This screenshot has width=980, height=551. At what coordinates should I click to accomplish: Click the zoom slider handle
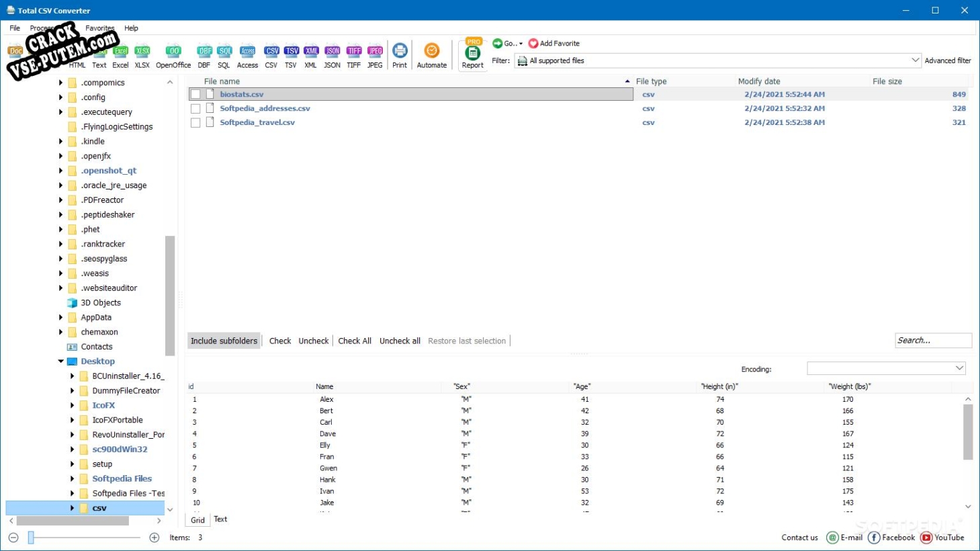click(x=31, y=538)
